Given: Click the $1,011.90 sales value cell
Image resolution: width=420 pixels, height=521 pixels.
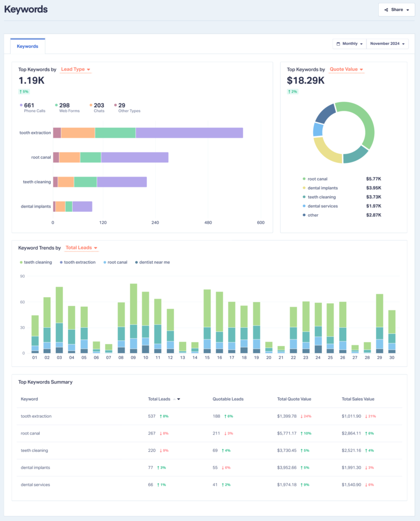Looking at the screenshot, I should (351, 416).
